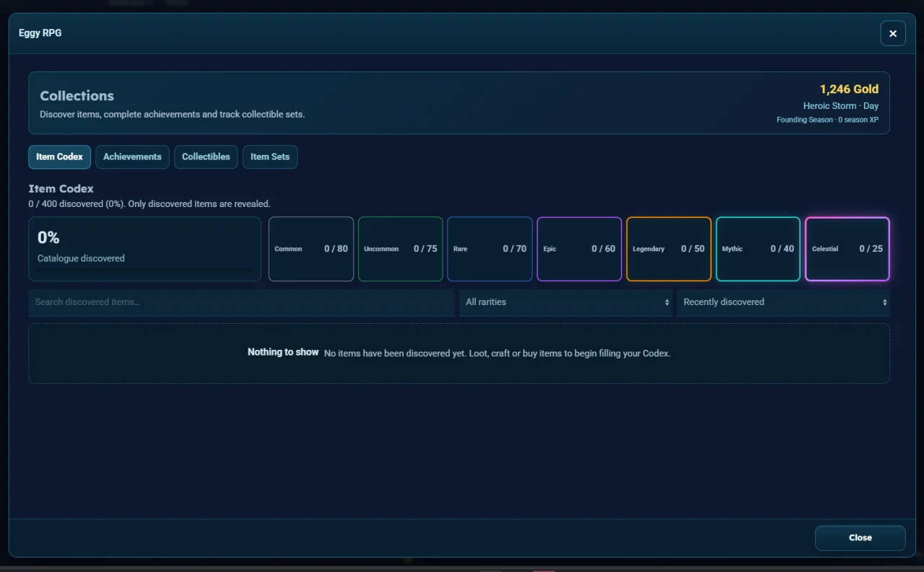Screen dimensions: 924x572
Task: Select the Uncommon rarity card
Action: click(x=401, y=249)
